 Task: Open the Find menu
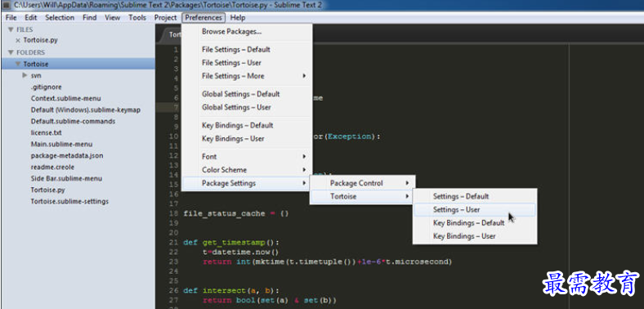90,18
